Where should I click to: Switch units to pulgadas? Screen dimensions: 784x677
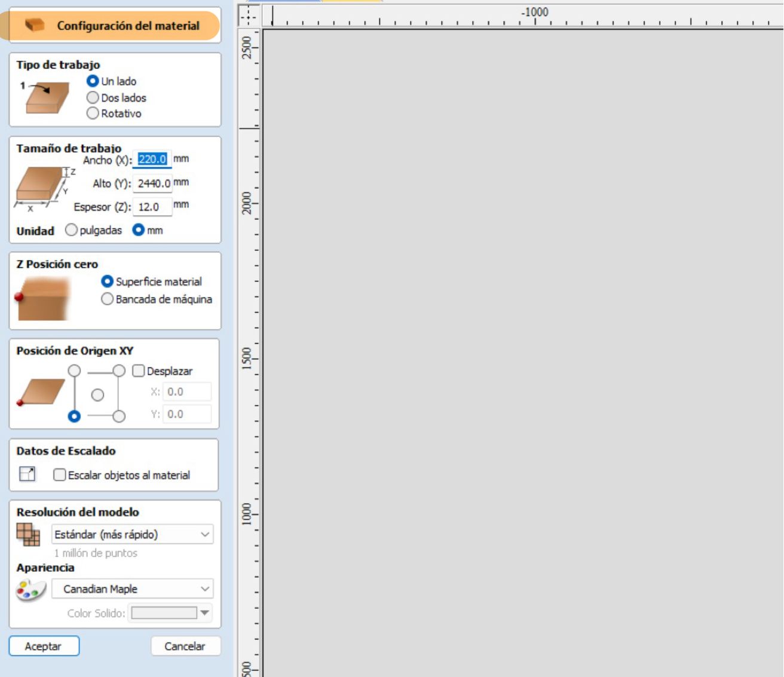[x=71, y=230]
